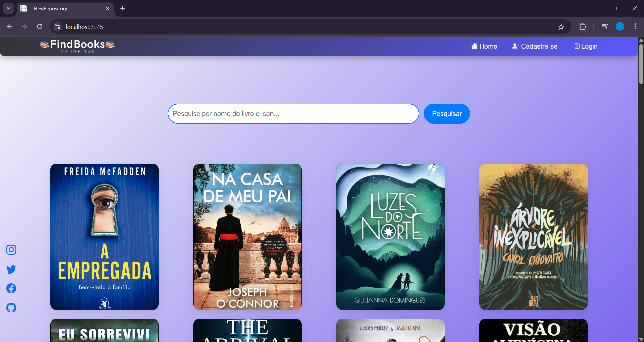Click the scrollbar up arrow

641,40
